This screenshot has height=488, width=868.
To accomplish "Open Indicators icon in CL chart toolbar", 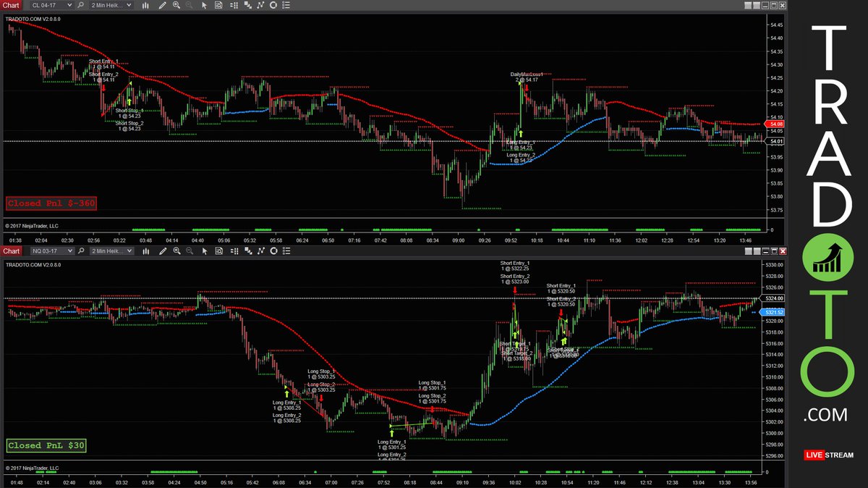I will coord(259,5).
